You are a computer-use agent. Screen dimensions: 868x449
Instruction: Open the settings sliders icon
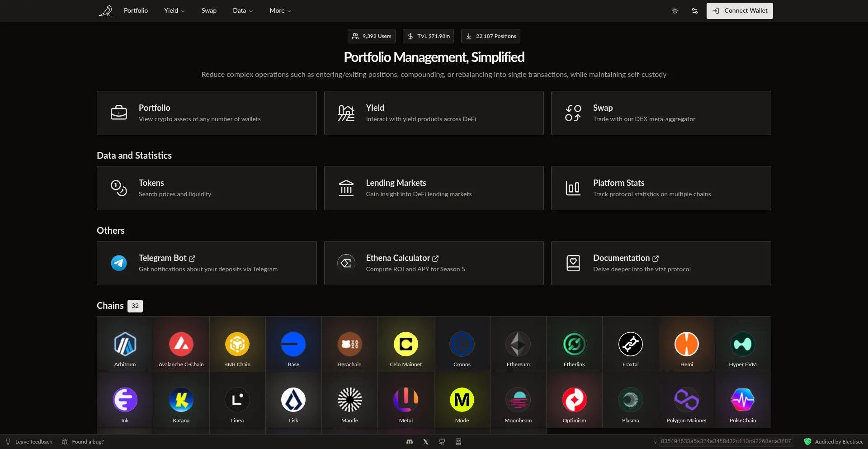pos(694,11)
